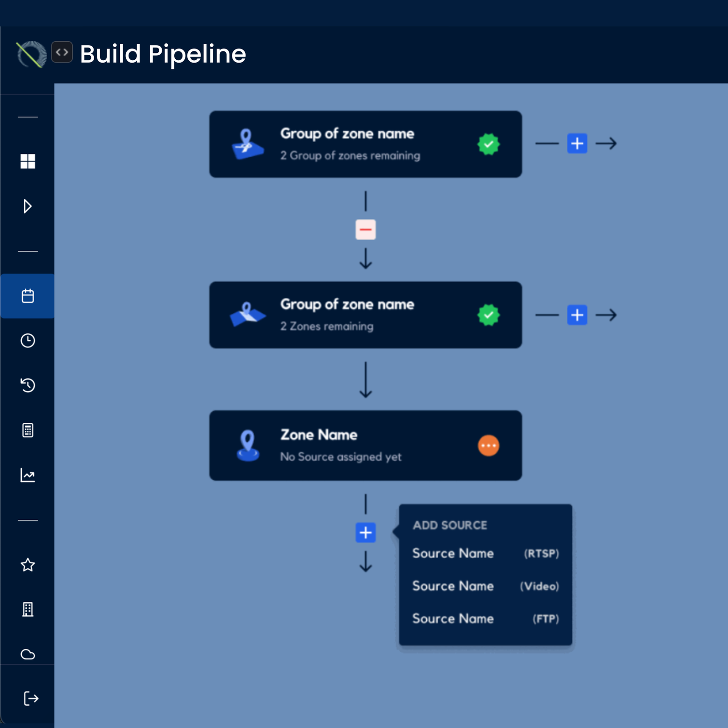Click the cloud icon in sidebar
The height and width of the screenshot is (728, 728).
click(x=28, y=654)
